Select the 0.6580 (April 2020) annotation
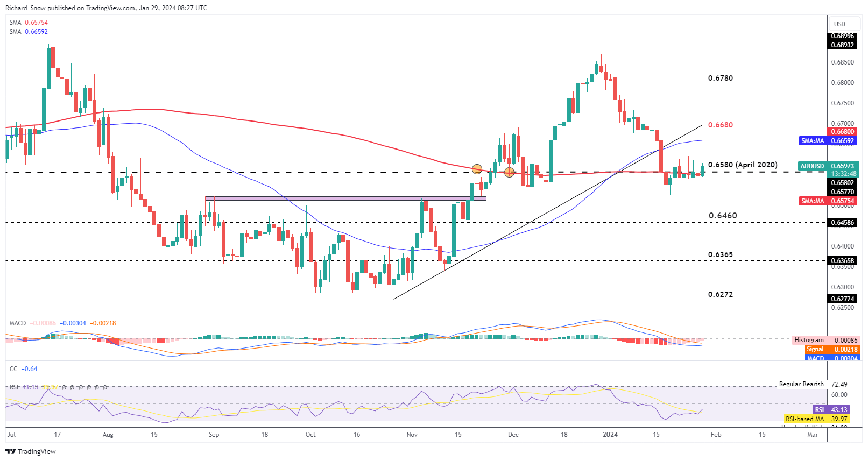 point(743,165)
